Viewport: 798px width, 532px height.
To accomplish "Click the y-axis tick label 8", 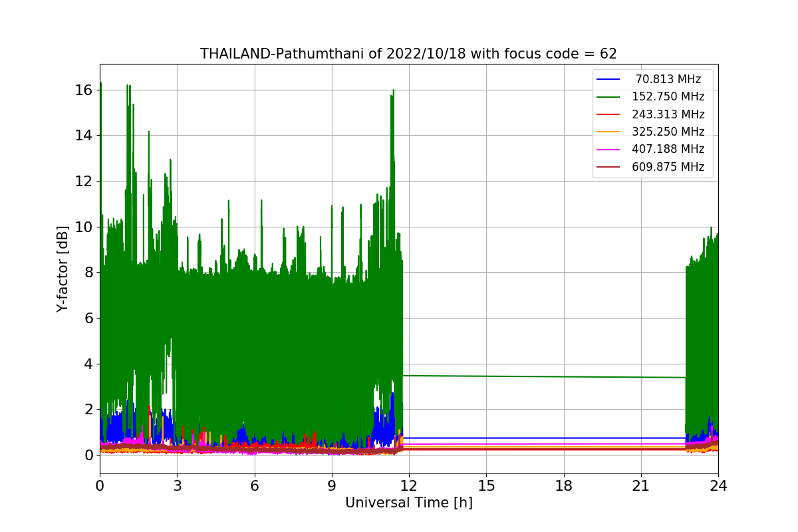I will [87, 272].
